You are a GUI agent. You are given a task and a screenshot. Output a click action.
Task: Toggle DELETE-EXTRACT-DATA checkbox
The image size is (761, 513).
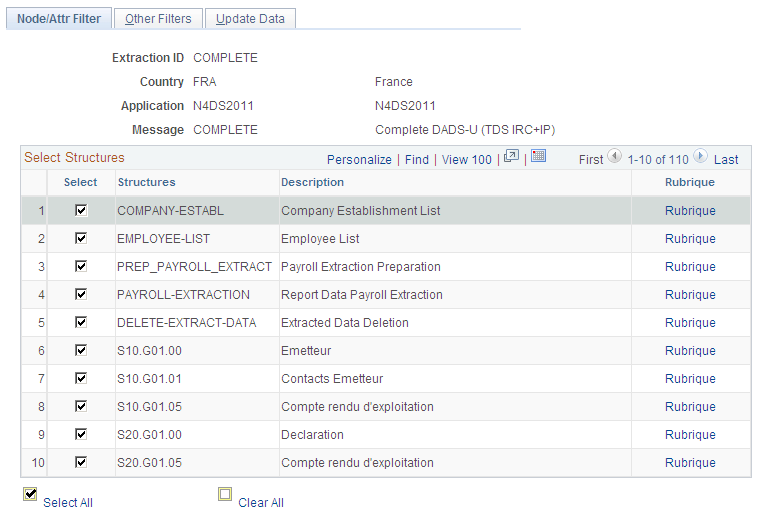[x=81, y=322]
